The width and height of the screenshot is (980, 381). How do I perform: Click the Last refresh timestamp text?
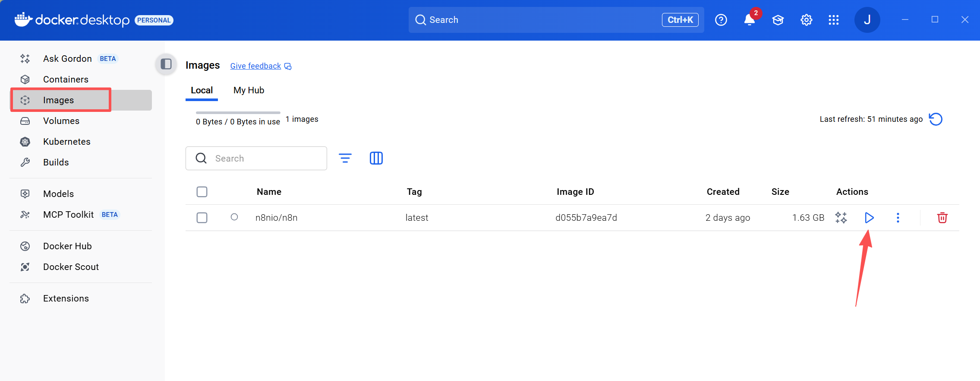[871, 119]
